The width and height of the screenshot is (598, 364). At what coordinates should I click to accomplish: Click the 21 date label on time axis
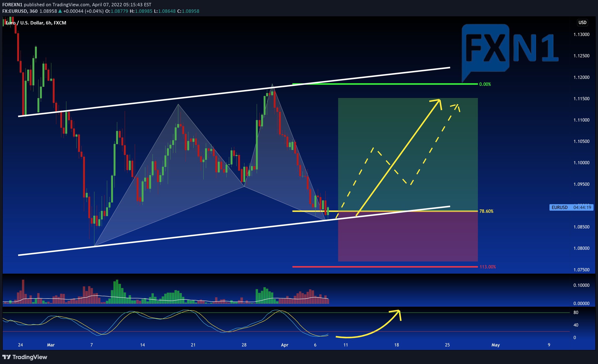coord(193,345)
